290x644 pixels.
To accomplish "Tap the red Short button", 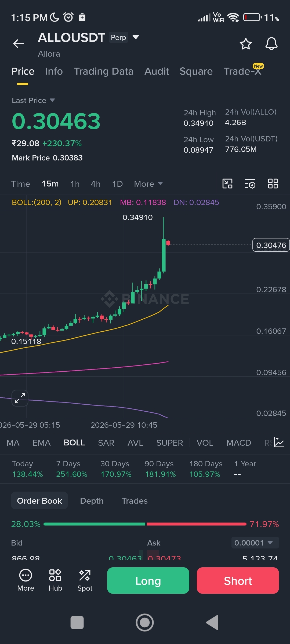I will click(x=238, y=580).
